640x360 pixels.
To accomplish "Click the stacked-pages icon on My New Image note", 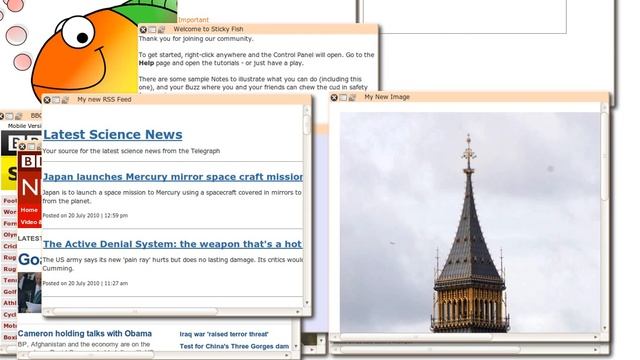I will click(352, 97).
